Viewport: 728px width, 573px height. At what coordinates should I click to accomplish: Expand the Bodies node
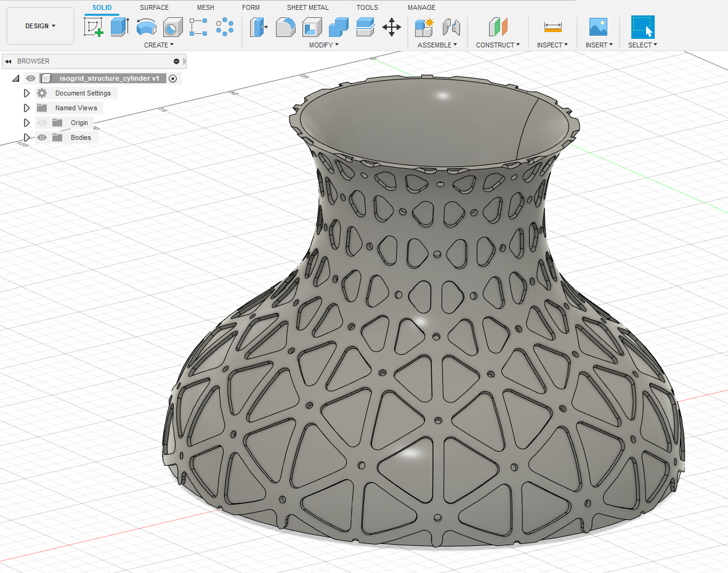pyautogui.click(x=26, y=137)
